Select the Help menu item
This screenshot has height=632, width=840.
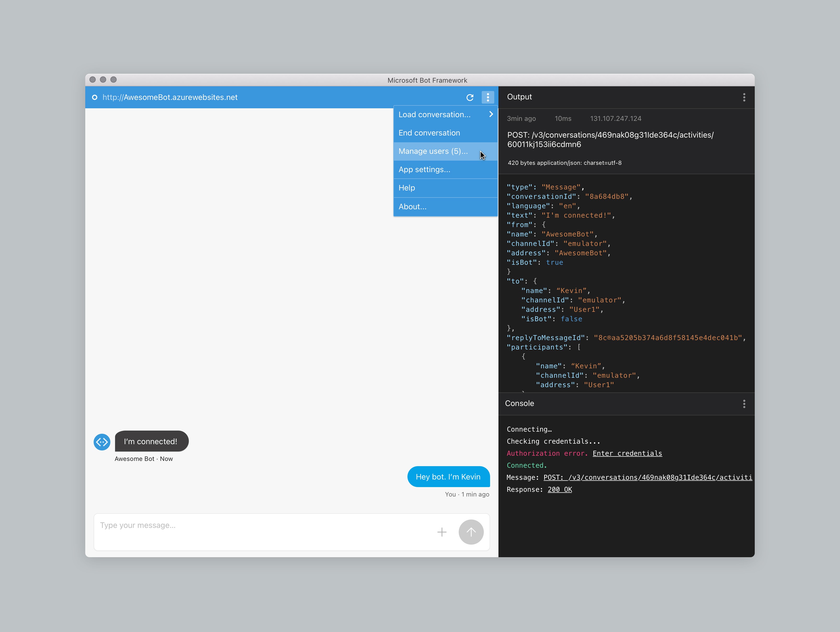[407, 188]
